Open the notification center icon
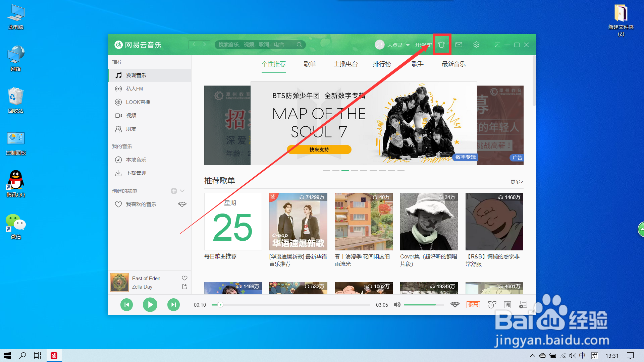 [x=630, y=356]
